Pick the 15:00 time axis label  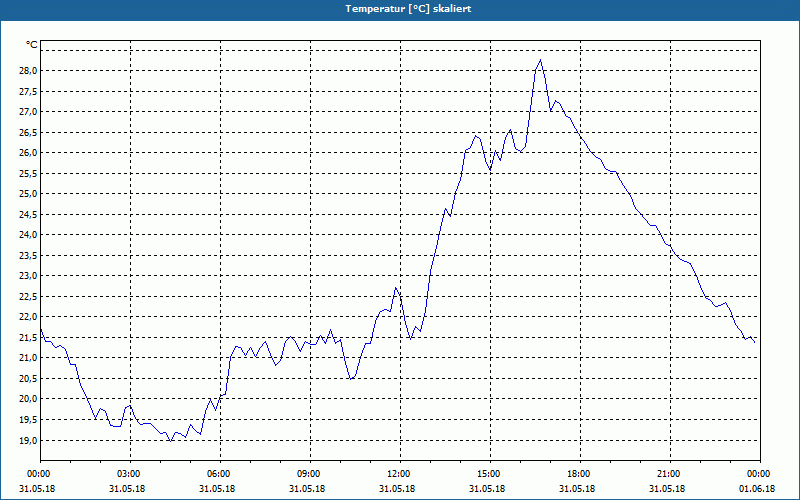pyautogui.click(x=489, y=474)
